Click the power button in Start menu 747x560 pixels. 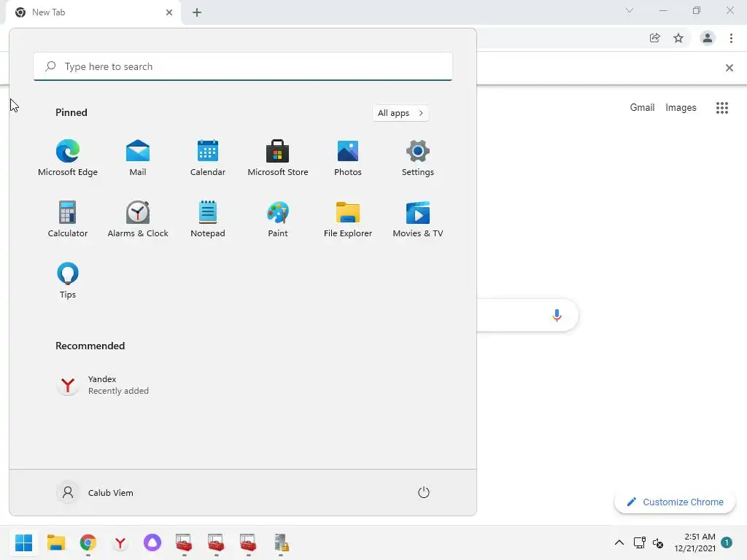424,492
